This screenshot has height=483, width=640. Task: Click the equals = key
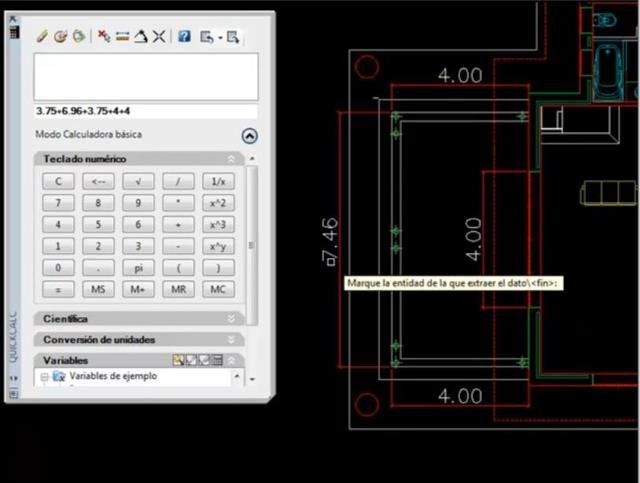[x=58, y=289]
